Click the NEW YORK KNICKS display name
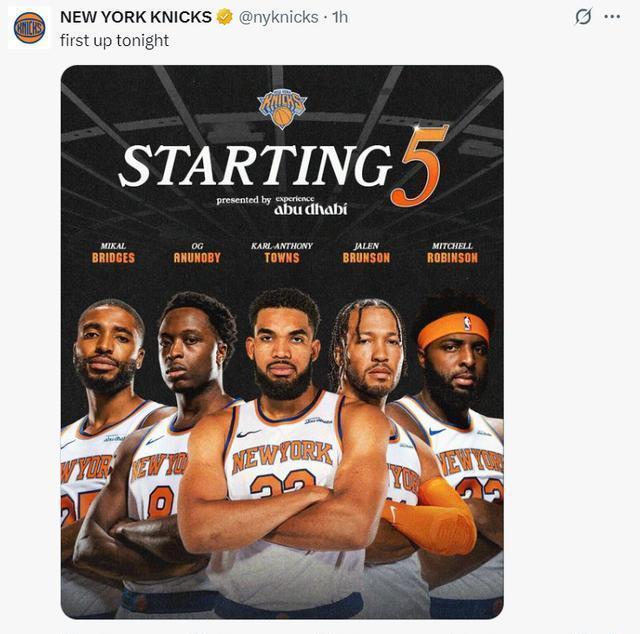 (x=136, y=17)
